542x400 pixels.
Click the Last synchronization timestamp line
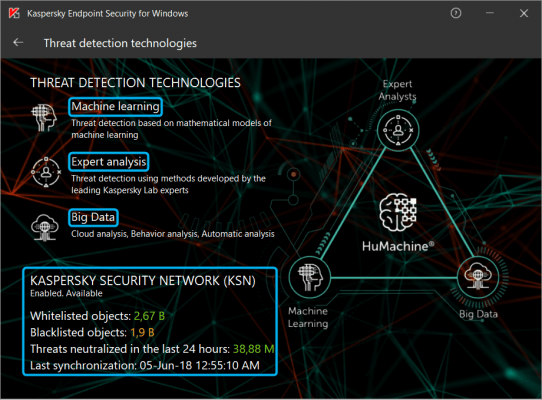click(145, 365)
